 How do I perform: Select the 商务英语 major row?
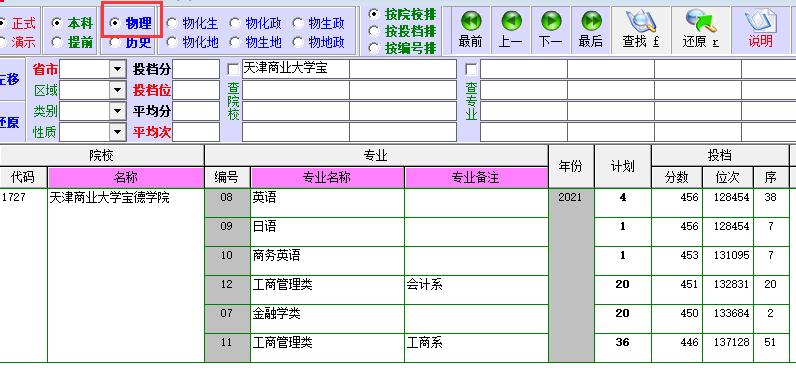click(x=327, y=261)
